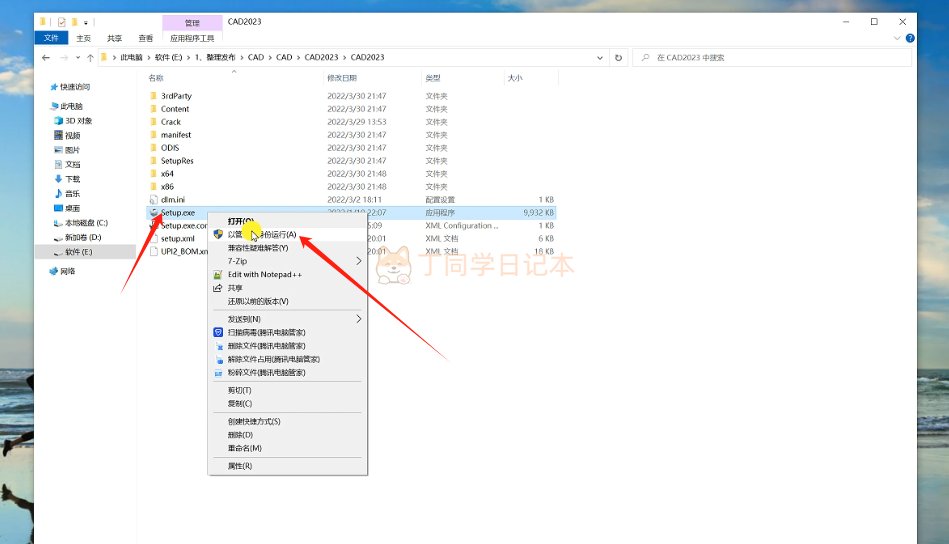Expand the 发送到 submenu arrow
Viewport: 949px width, 544px height.
pos(359,319)
